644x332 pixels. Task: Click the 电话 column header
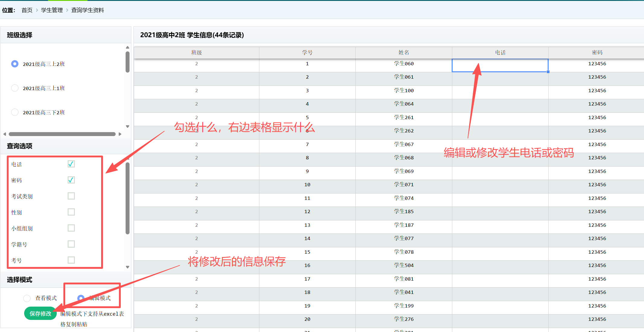[x=500, y=53]
